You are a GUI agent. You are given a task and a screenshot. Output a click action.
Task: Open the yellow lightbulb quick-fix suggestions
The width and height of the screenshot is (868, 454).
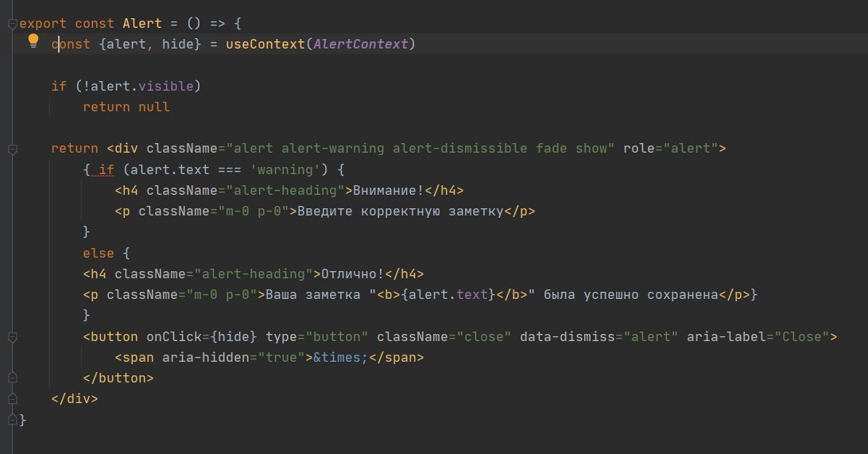point(33,41)
